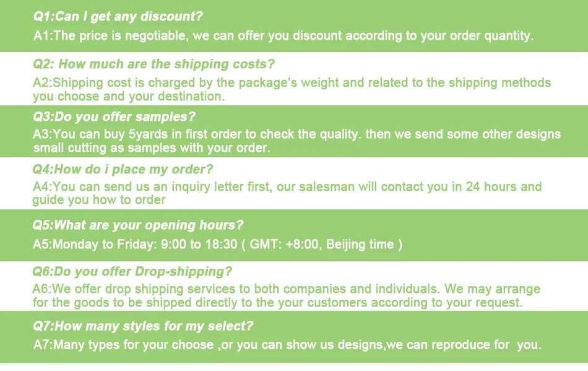Screen dimensions: 588x371
Task: Click 'you choose and your destination' line
Action: coord(129,97)
